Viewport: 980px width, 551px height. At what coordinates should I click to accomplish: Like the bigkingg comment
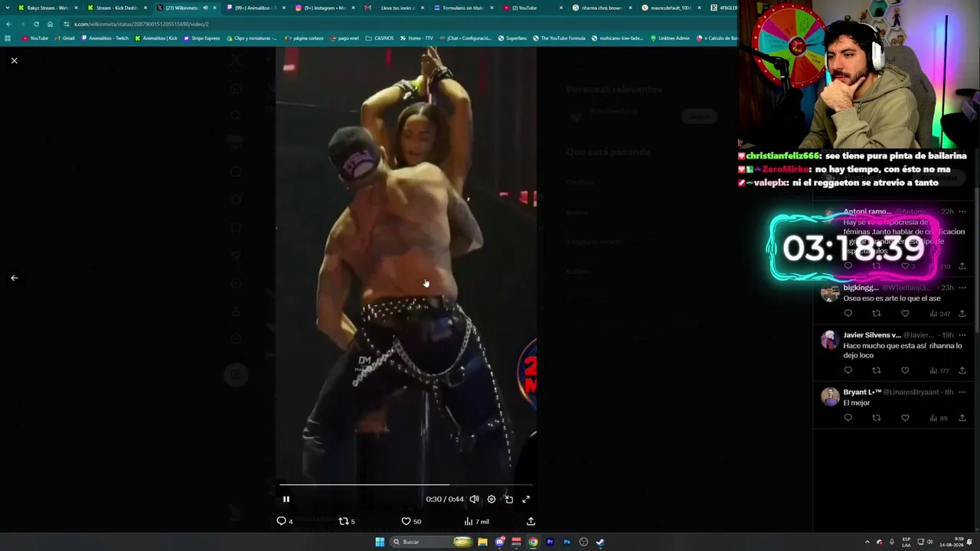click(x=905, y=313)
